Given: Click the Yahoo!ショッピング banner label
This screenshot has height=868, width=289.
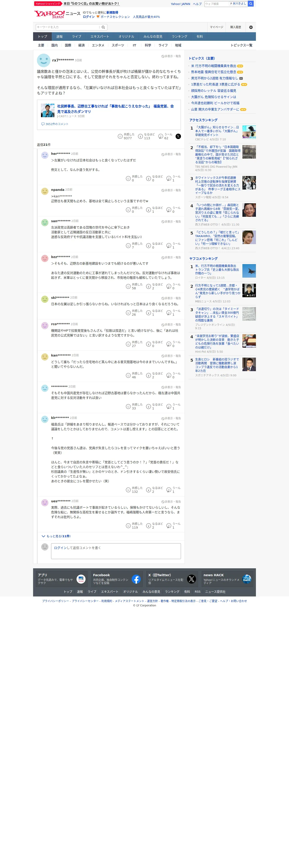Looking at the screenshot, I should 48,4.
